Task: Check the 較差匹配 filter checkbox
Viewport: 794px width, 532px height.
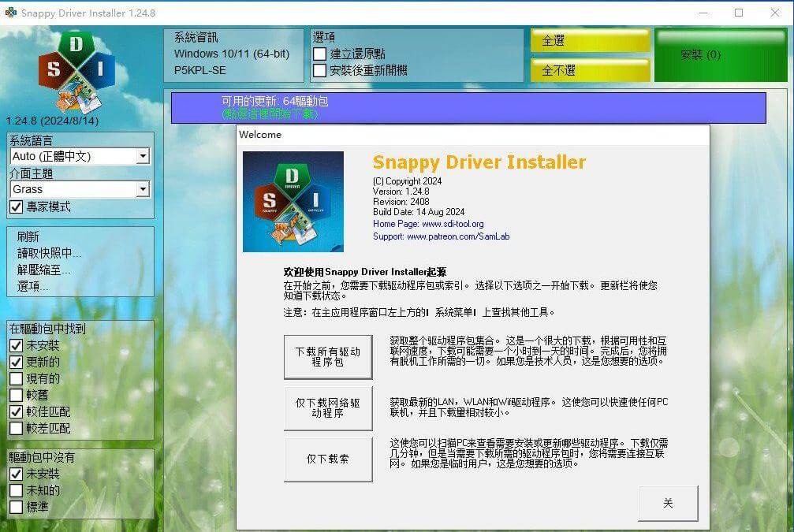Action: (x=17, y=428)
